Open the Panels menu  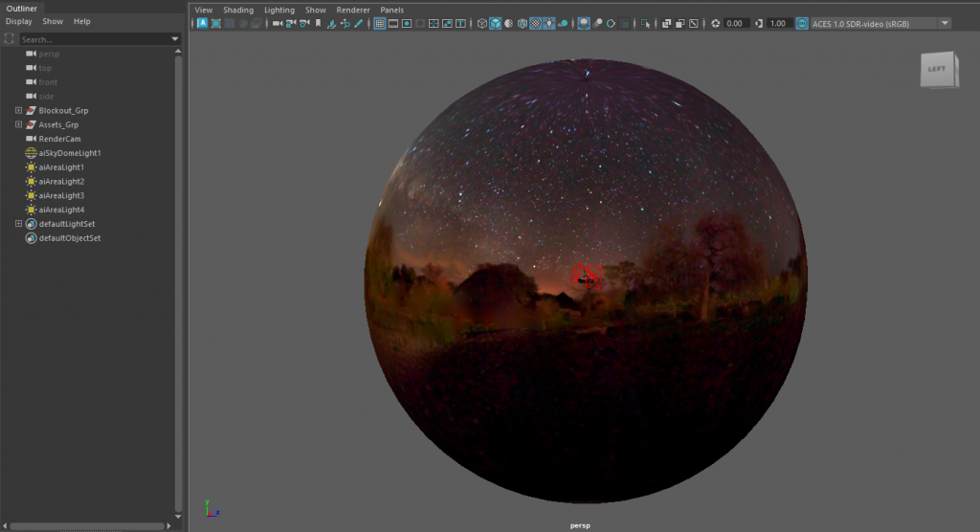[x=391, y=10]
